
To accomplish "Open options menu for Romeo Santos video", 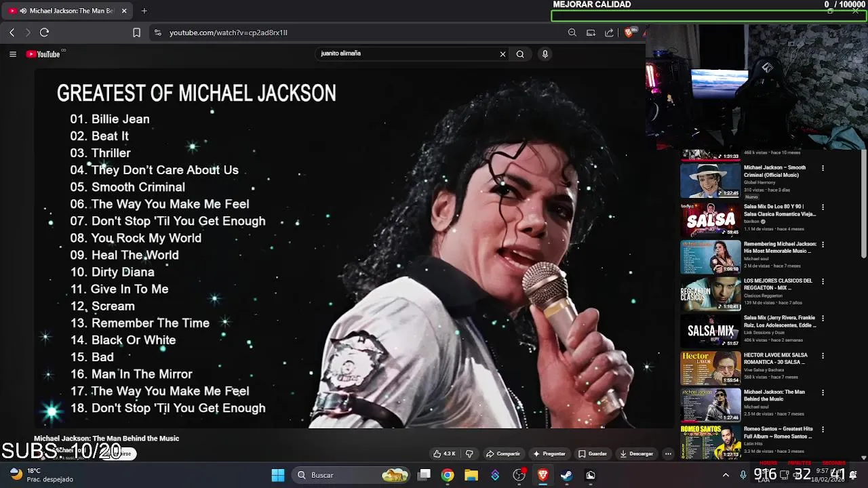I will point(823,430).
